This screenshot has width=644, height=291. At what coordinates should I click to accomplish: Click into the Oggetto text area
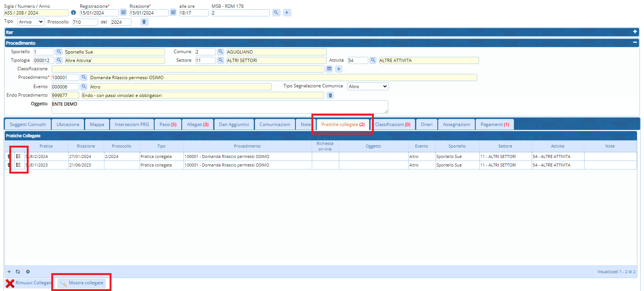219,107
